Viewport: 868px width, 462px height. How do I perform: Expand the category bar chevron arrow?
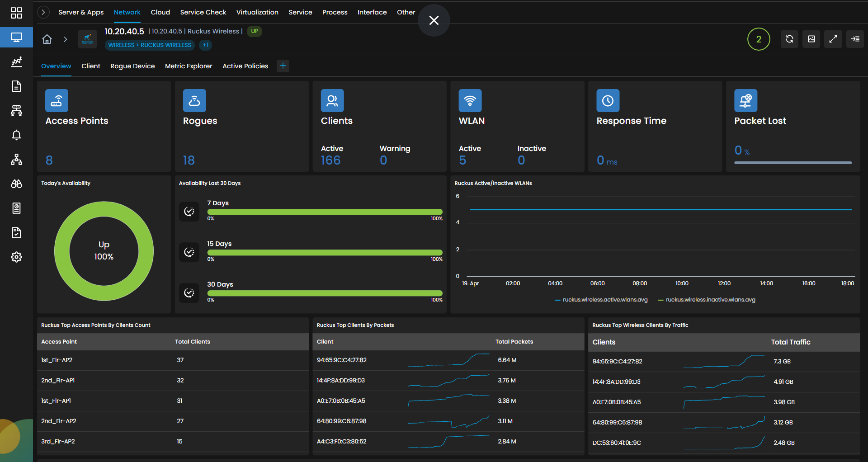tap(43, 12)
